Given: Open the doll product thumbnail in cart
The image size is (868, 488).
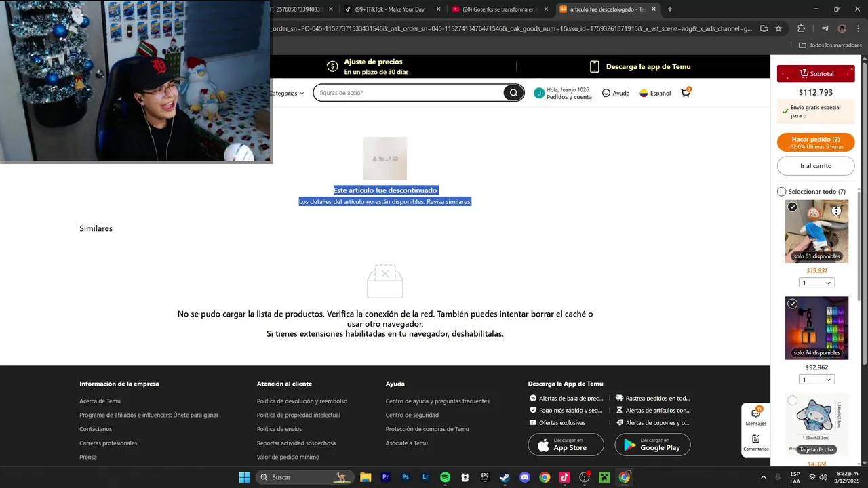Looking at the screenshot, I should [816, 231].
